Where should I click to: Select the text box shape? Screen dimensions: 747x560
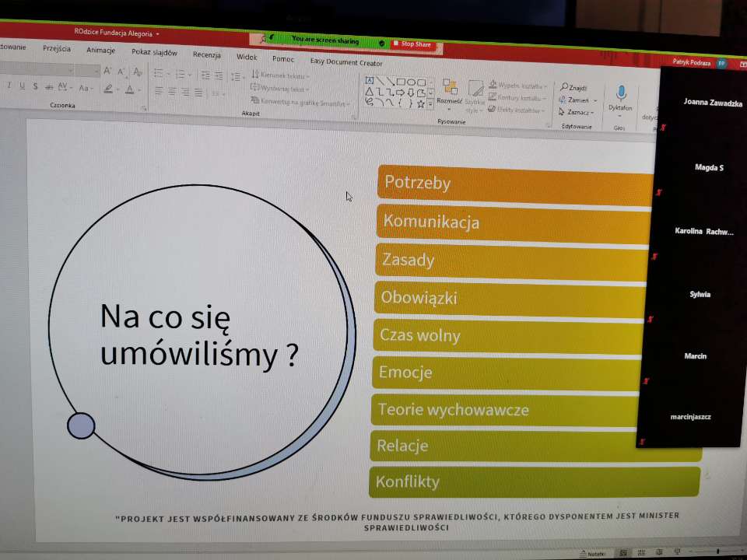click(x=369, y=80)
